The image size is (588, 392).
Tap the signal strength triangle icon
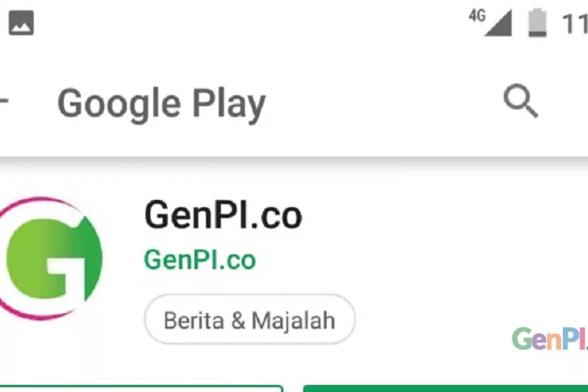click(499, 23)
